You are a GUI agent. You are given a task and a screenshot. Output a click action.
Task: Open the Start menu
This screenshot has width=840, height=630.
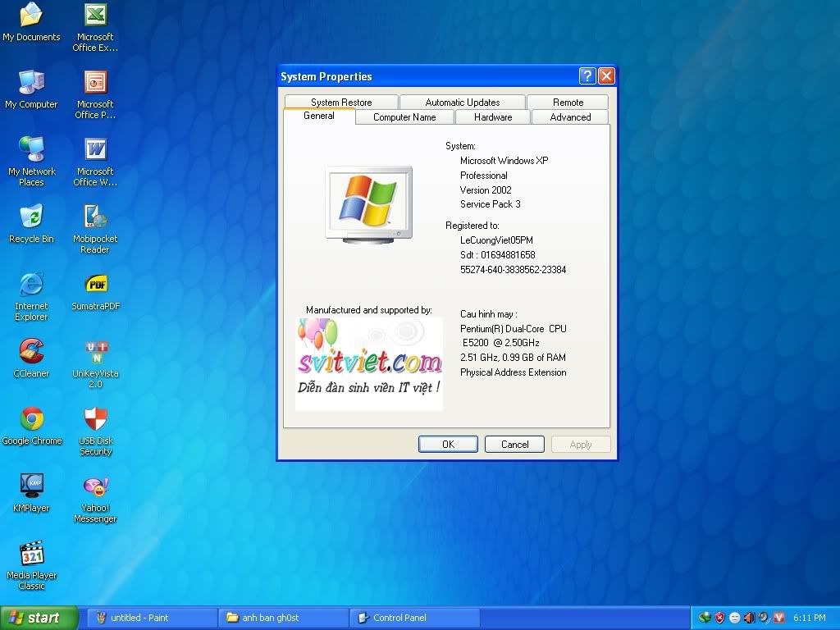(39, 618)
